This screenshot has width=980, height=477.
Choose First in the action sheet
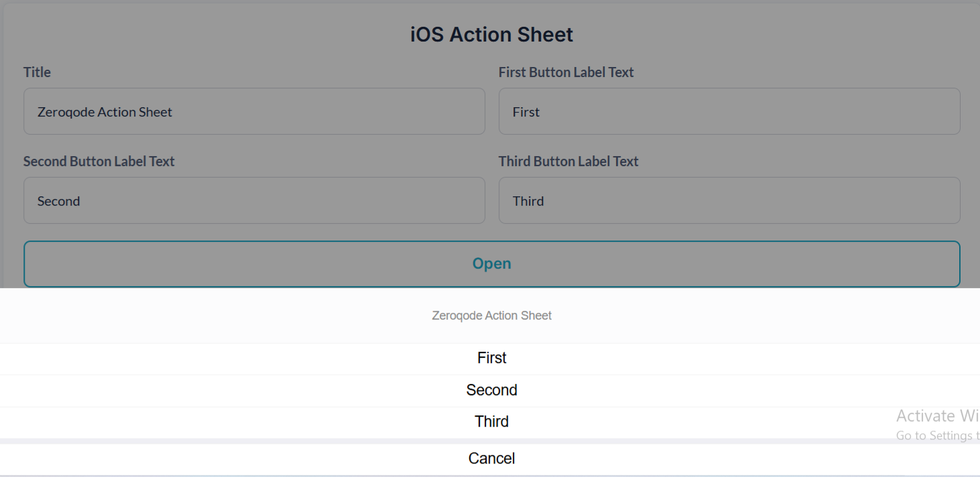click(x=491, y=358)
